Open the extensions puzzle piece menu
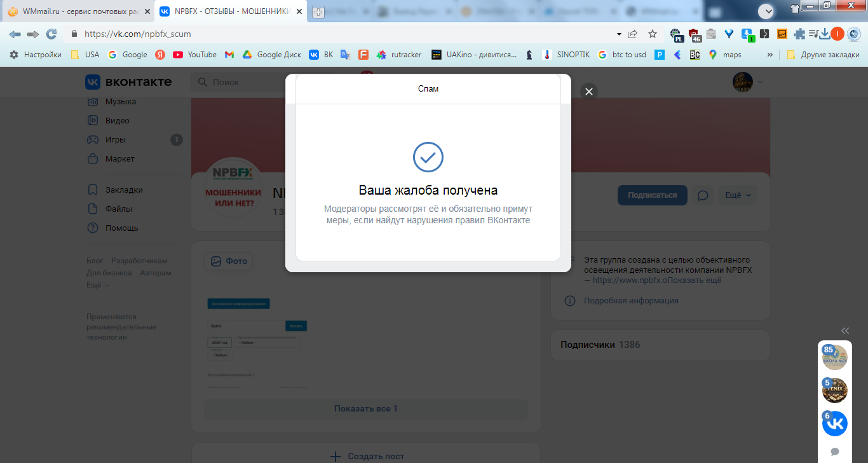868x463 pixels. [x=799, y=34]
